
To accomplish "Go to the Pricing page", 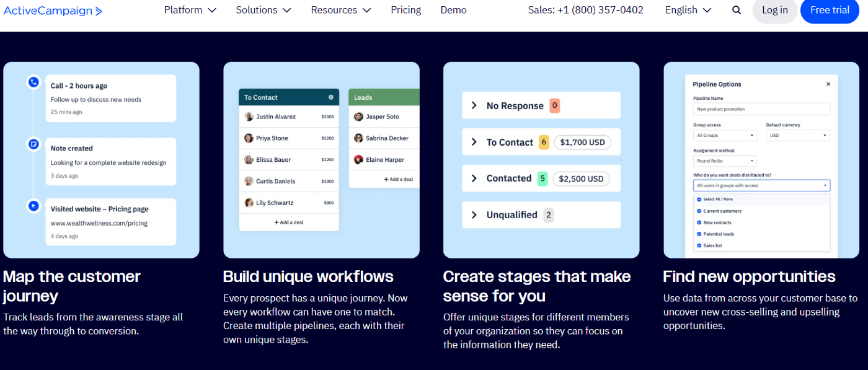I will tap(406, 10).
